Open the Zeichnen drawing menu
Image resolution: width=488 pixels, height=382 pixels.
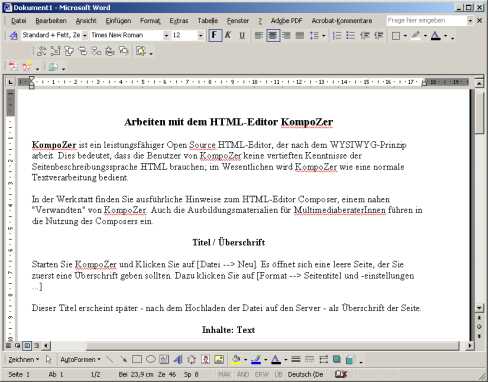click(x=23, y=359)
